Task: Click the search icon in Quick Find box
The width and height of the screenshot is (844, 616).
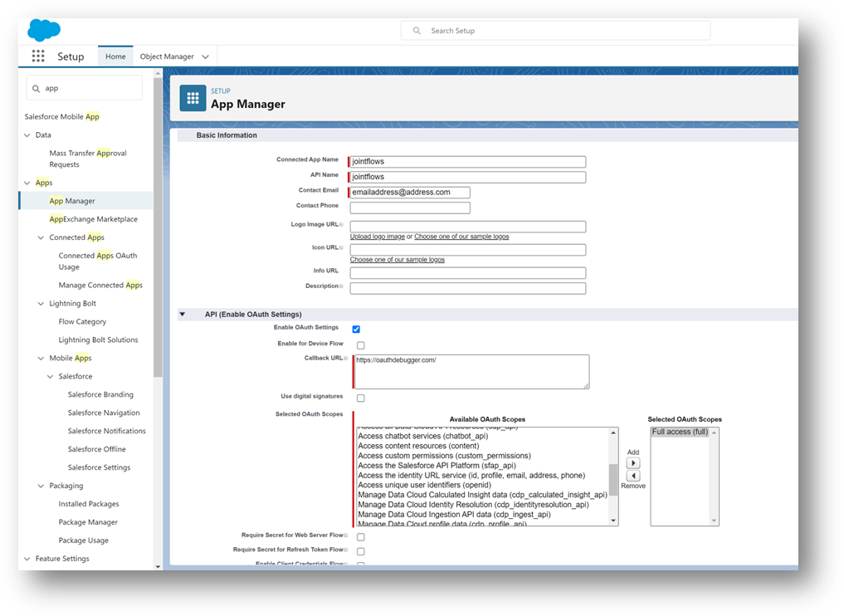Action: [x=35, y=88]
